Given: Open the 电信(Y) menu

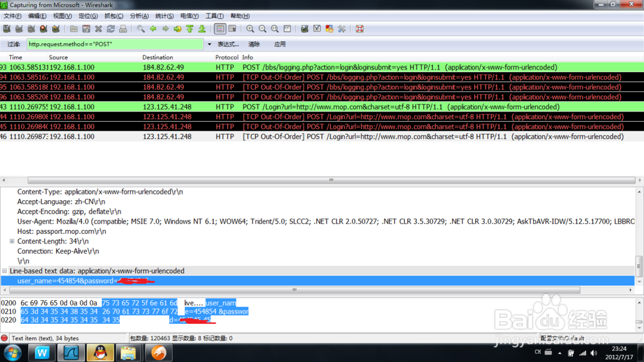Looking at the screenshot, I should click(189, 16).
